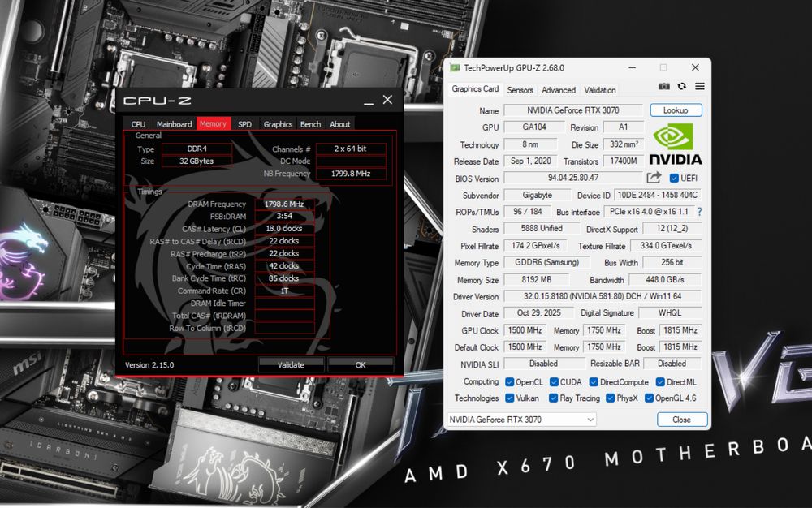812x508 pixels.
Task: Take a GPU-Z screenshot with camera icon
Action: pos(663,86)
